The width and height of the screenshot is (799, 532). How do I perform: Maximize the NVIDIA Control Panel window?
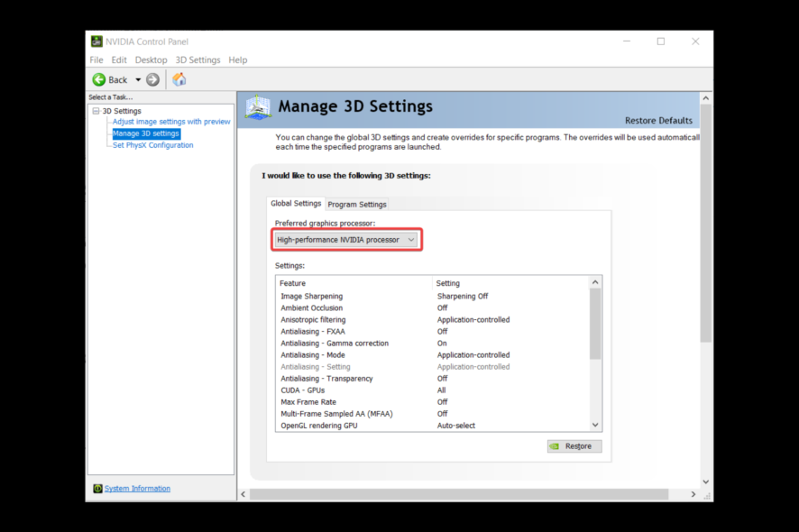click(x=661, y=41)
